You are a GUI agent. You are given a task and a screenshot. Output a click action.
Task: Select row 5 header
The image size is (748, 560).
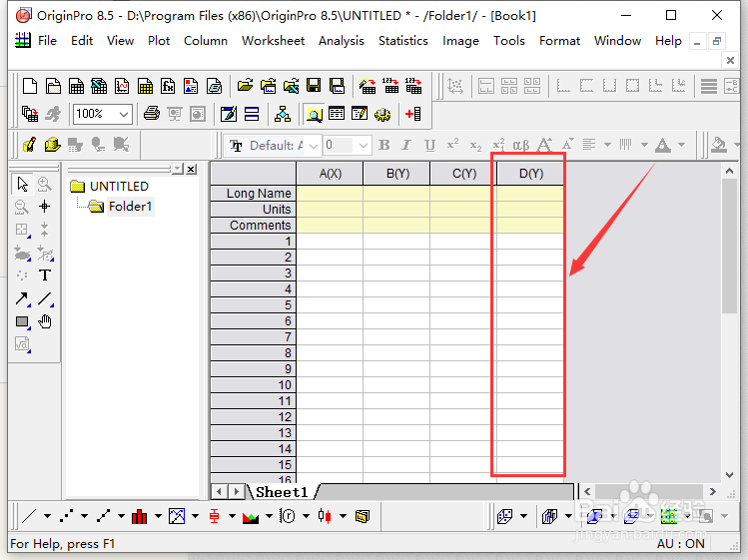254,305
